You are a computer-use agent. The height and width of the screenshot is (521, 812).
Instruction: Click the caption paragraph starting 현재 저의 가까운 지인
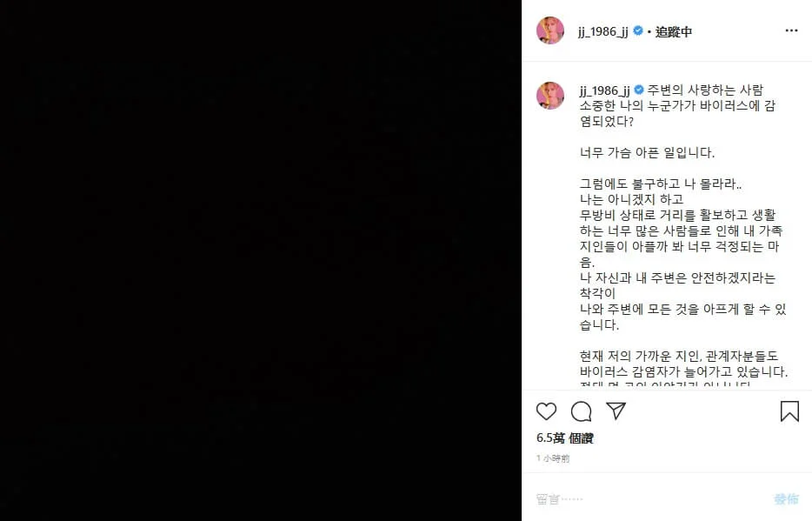[683, 364]
